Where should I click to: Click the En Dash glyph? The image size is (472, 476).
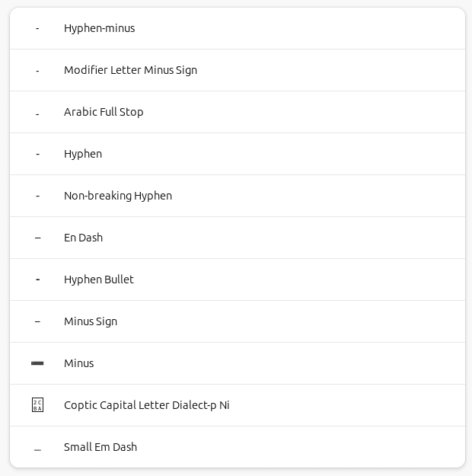coord(37,238)
